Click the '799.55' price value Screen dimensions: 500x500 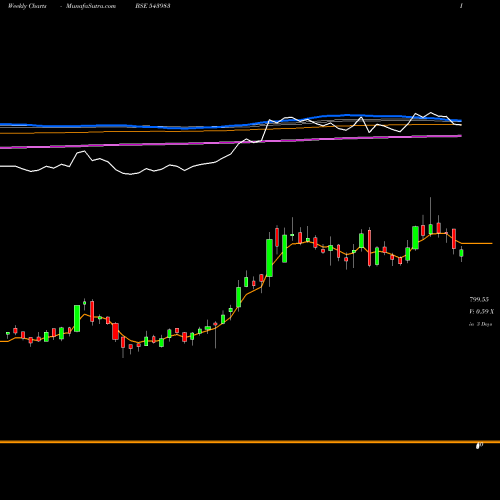tap(479, 299)
